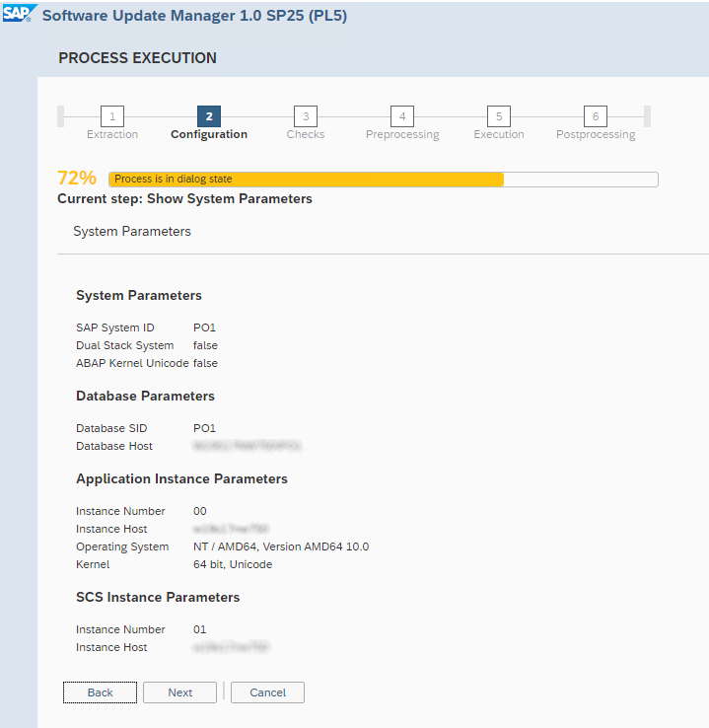Click the SAP logo in the header
This screenshot has height=728, width=709.
(x=18, y=15)
